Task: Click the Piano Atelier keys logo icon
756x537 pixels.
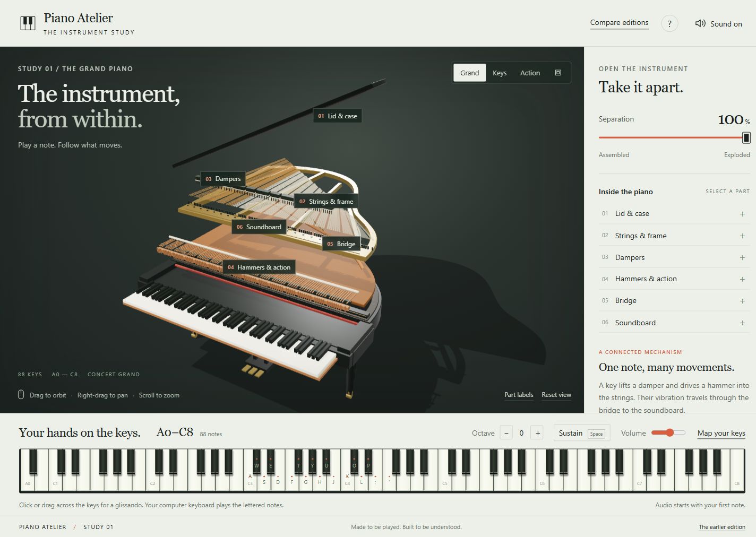Action: 28,23
